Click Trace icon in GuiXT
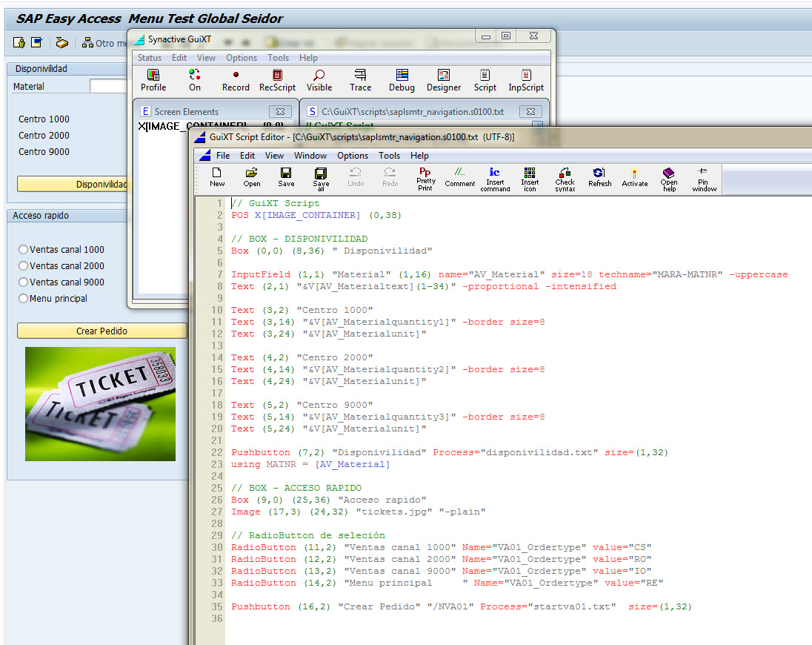The height and width of the screenshot is (645, 812). click(360, 80)
